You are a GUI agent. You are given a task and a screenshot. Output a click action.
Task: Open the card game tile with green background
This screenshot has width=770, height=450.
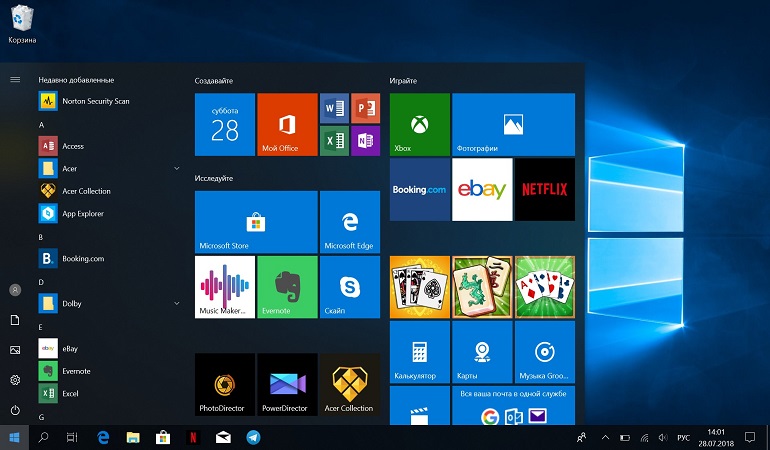(545, 287)
